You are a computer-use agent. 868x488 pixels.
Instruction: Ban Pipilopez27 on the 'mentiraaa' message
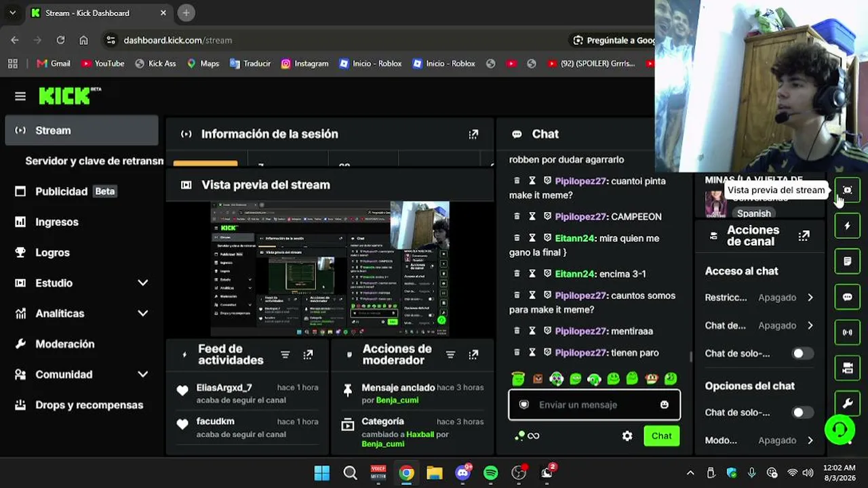[x=548, y=331]
